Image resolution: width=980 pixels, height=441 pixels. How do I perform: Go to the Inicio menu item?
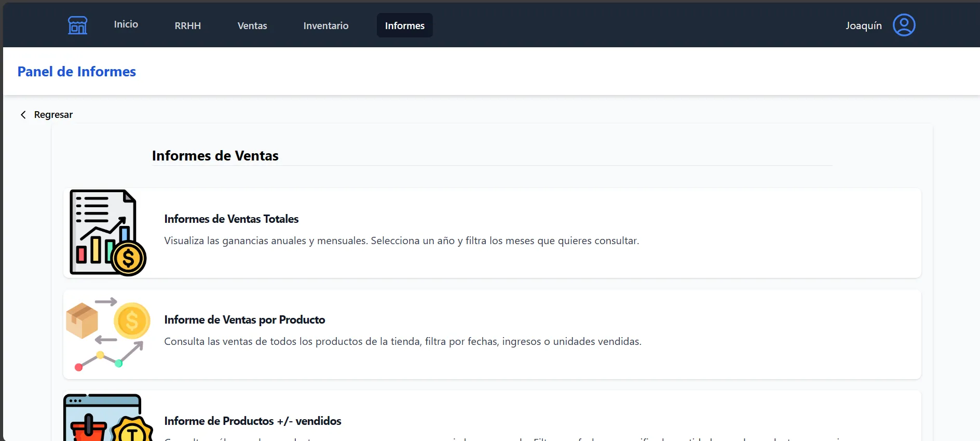(126, 24)
